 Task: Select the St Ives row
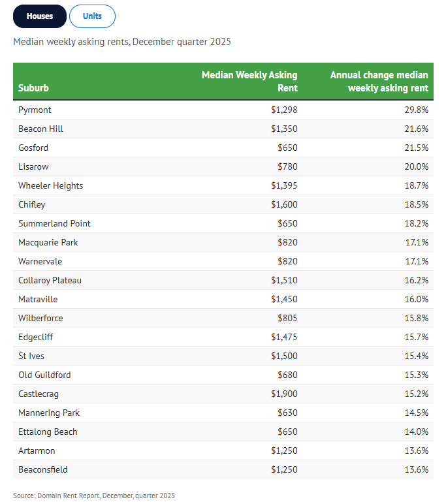click(x=223, y=356)
